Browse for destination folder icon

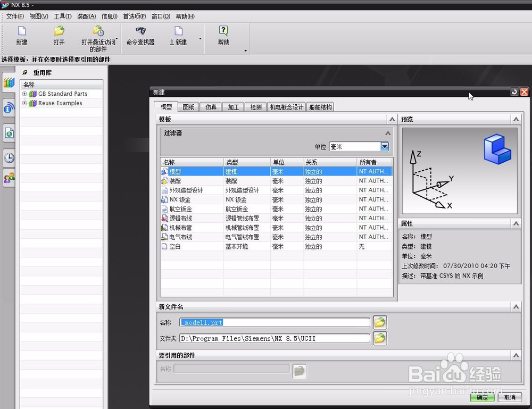coord(380,338)
